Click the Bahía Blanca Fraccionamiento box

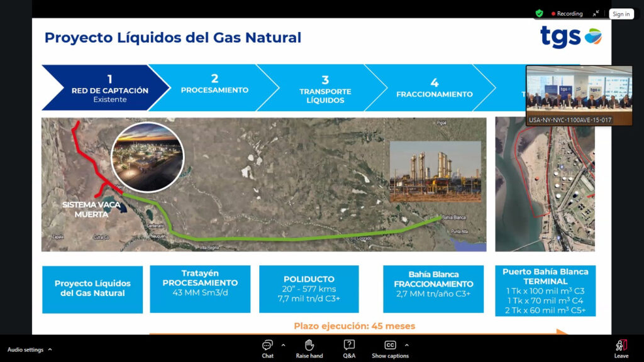[433, 288]
